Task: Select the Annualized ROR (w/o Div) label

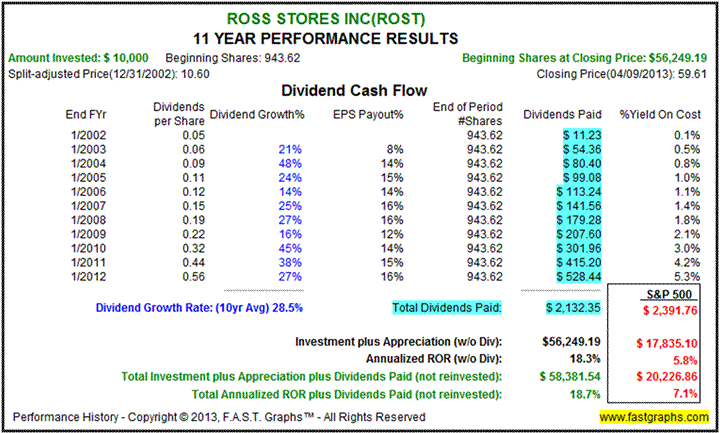Action: pyautogui.click(x=434, y=359)
